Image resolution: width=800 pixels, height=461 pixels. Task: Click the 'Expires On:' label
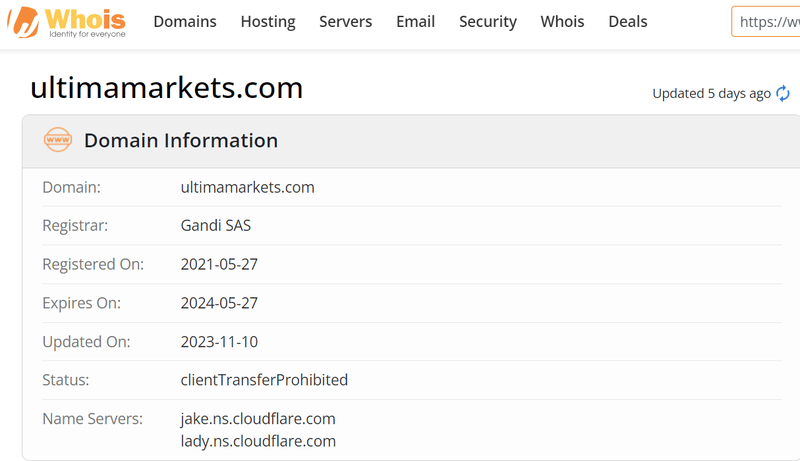pyautogui.click(x=81, y=303)
